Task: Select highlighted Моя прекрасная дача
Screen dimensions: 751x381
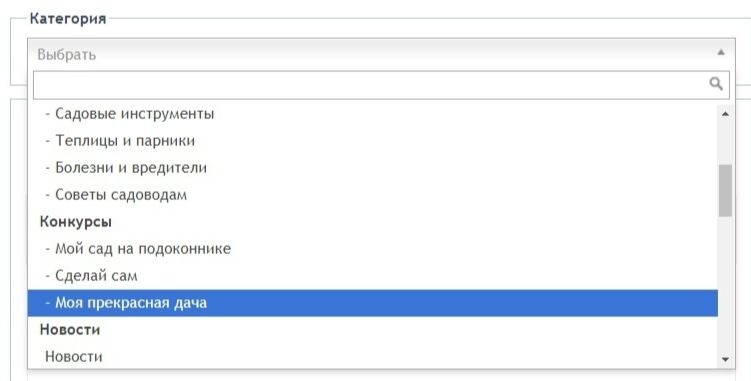Action: click(x=373, y=303)
